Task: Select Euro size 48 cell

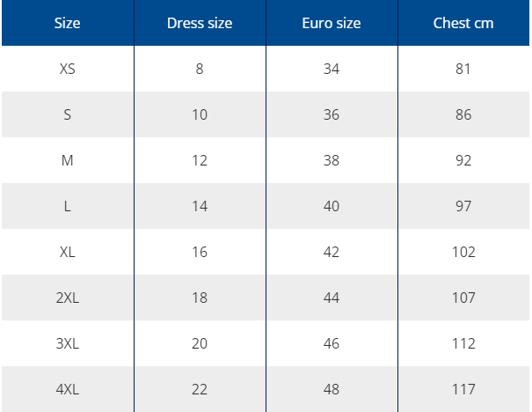Action: [x=332, y=389]
